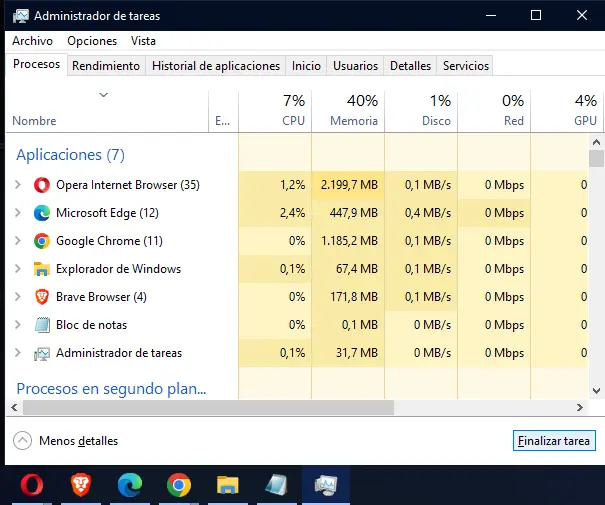Click the Administrador de tareas row icon
The image size is (605, 505).
pos(42,353)
